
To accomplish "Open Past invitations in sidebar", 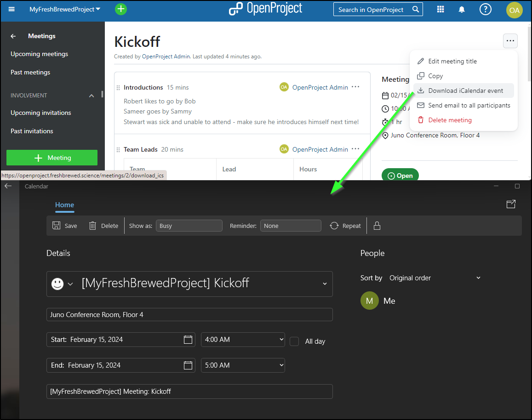I will [x=32, y=131].
